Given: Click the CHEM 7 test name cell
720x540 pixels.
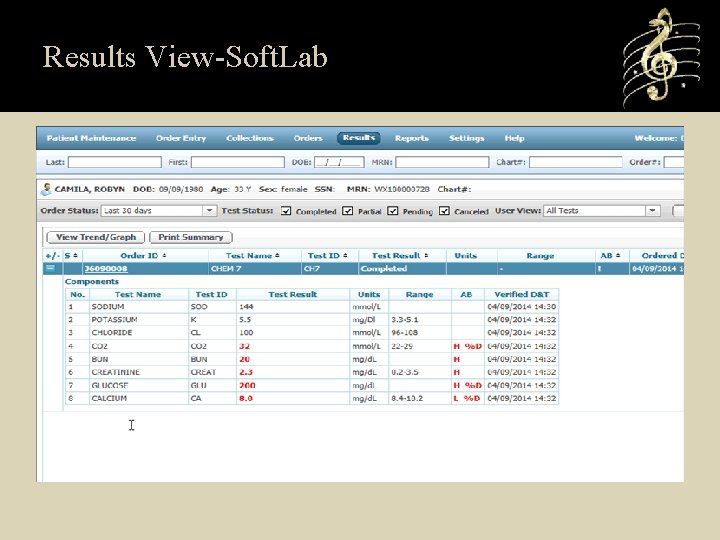Looking at the screenshot, I should click(x=255, y=269).
